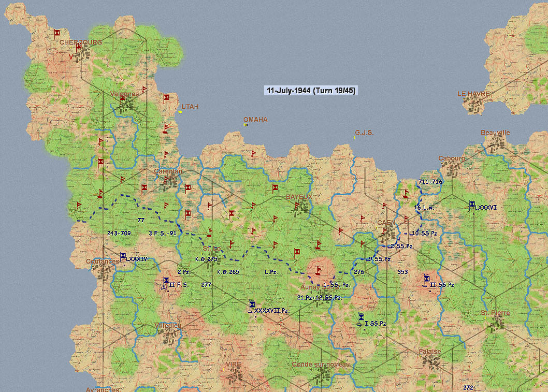The width and height of the screenshot is (548, 392).
Task: Click the red flag on Bayeux town
Action: 297,205
